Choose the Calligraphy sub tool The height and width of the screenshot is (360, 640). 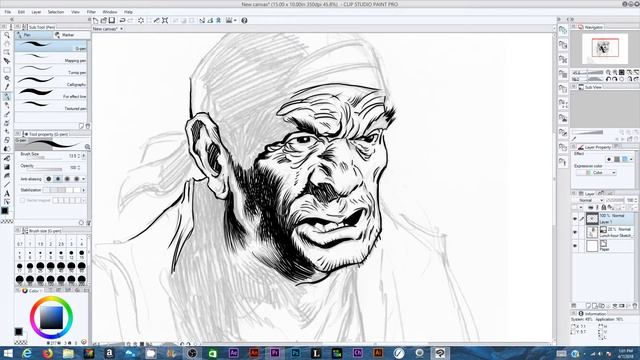51,82
